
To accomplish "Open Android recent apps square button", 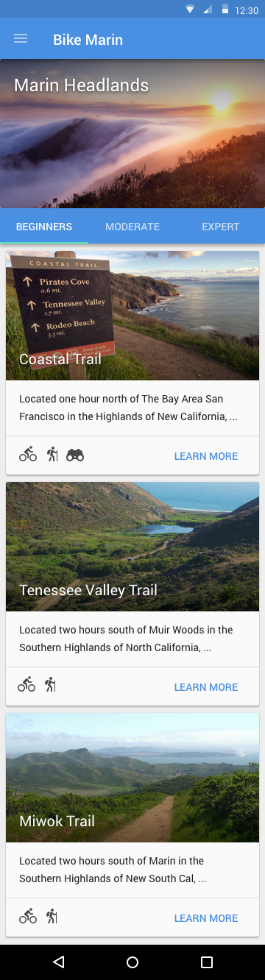I will 207,962.
